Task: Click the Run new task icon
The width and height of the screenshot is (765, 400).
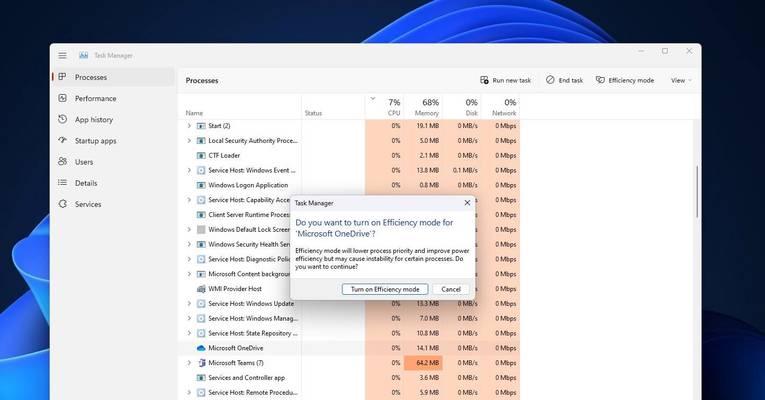Action: point(484,80)
